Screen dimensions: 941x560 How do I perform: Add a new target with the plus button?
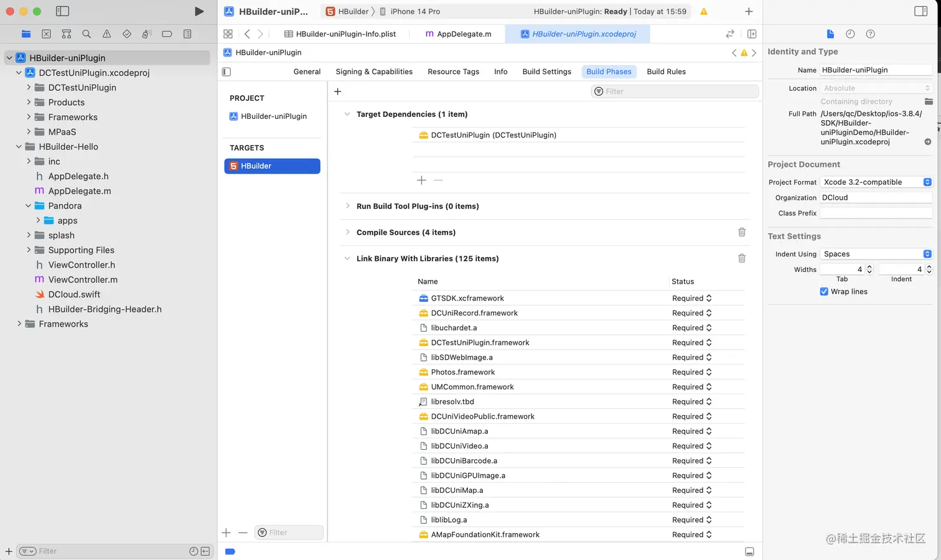click(x=226, y=533)
